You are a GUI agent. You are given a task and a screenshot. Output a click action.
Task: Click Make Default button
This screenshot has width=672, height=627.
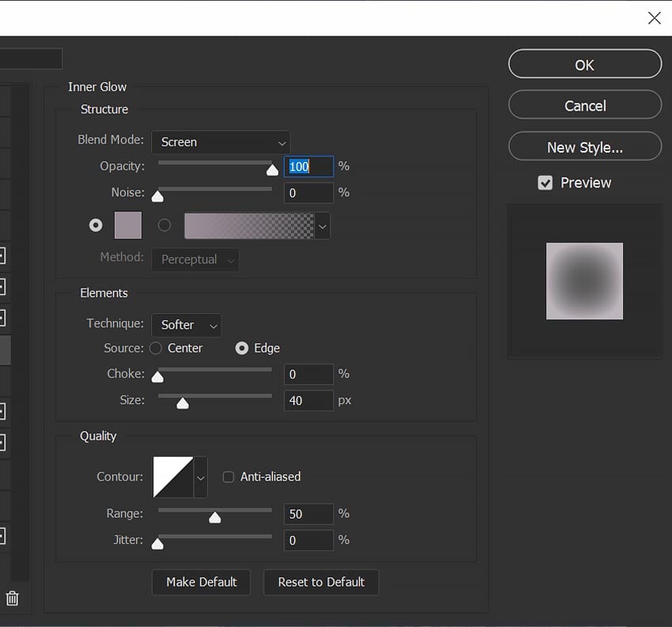(x=201, y=582)
